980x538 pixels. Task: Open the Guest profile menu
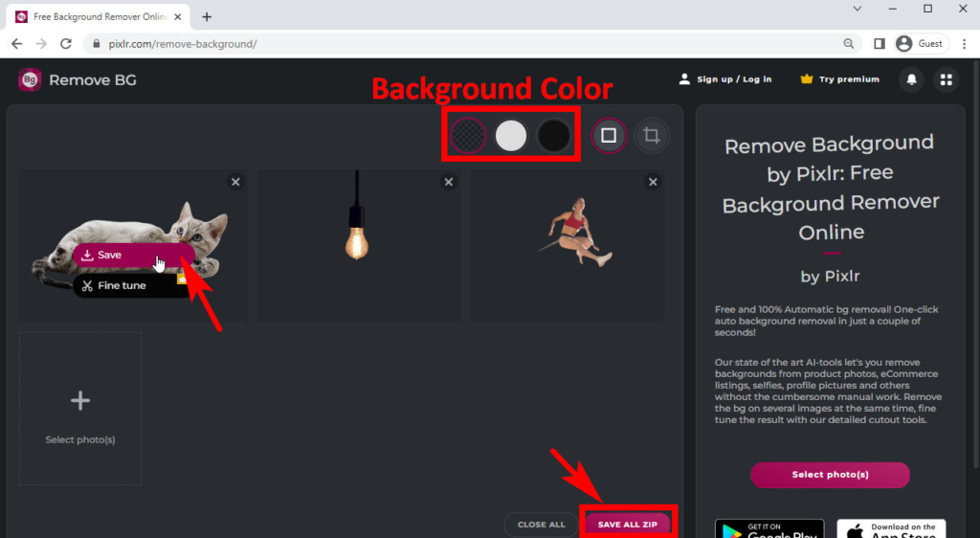[x=920, y=44]
